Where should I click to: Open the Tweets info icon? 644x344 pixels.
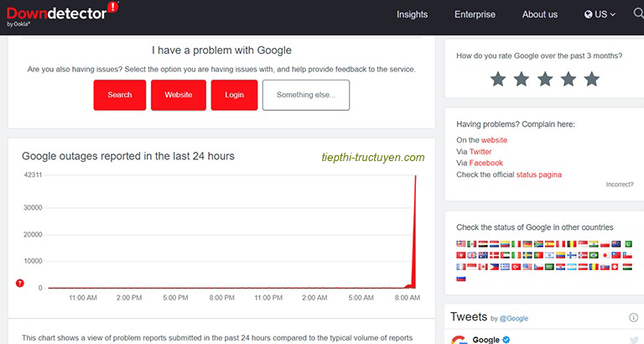(634, 317)
